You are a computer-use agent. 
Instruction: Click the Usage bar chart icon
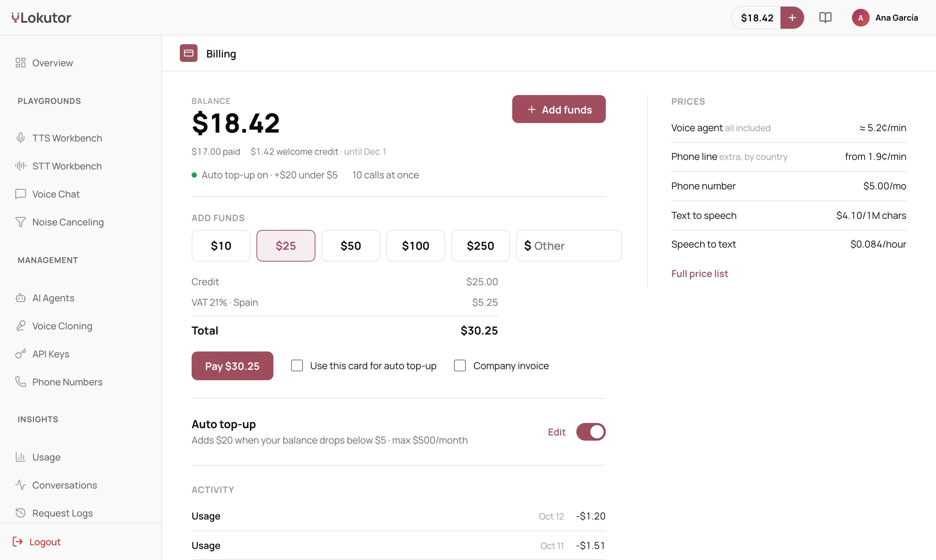(20, 456)
